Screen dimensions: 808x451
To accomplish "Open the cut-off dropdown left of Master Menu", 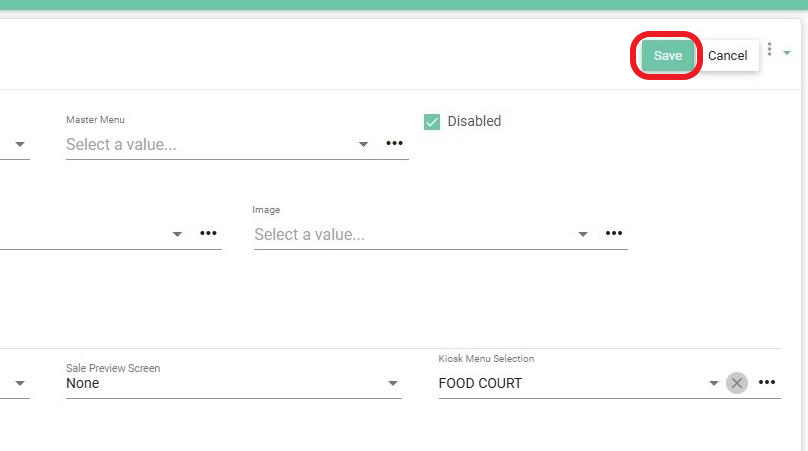I will click(19, 145).
